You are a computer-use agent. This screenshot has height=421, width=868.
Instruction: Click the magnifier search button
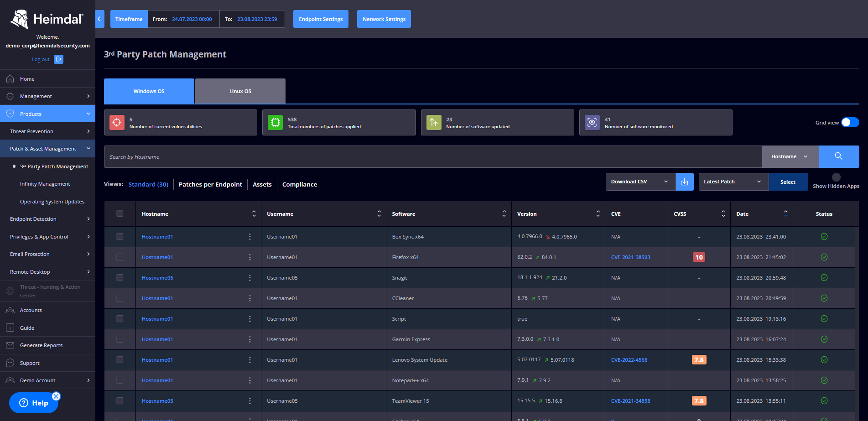tap(839, 156)
